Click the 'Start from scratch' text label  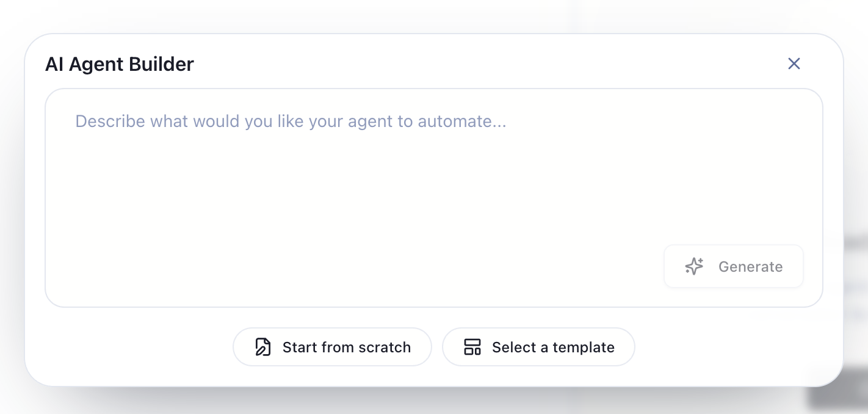click(346, 347)
